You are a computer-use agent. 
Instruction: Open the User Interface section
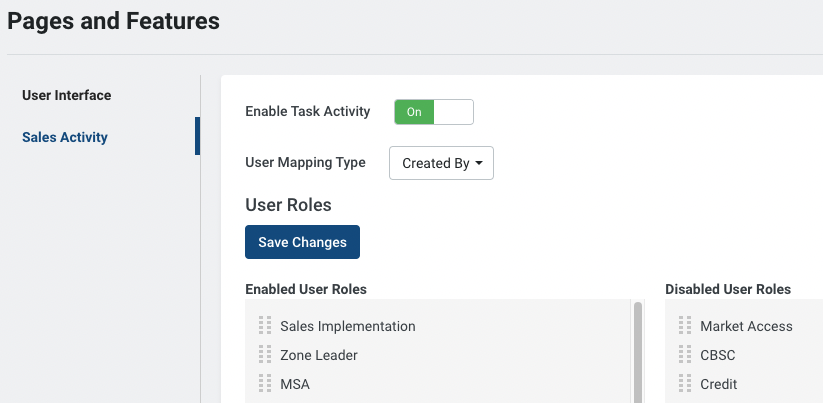(67, 96)
